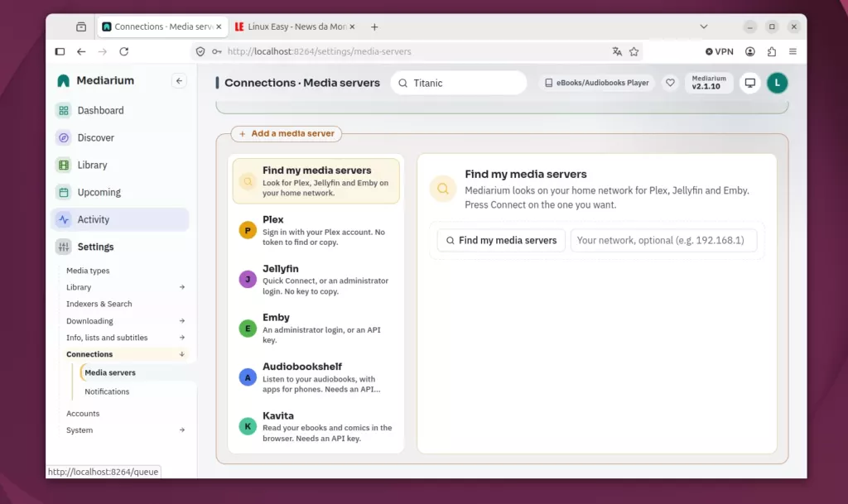
Task: Click the optional network address field
Action: pyautogui.click(x=663, y=240)
